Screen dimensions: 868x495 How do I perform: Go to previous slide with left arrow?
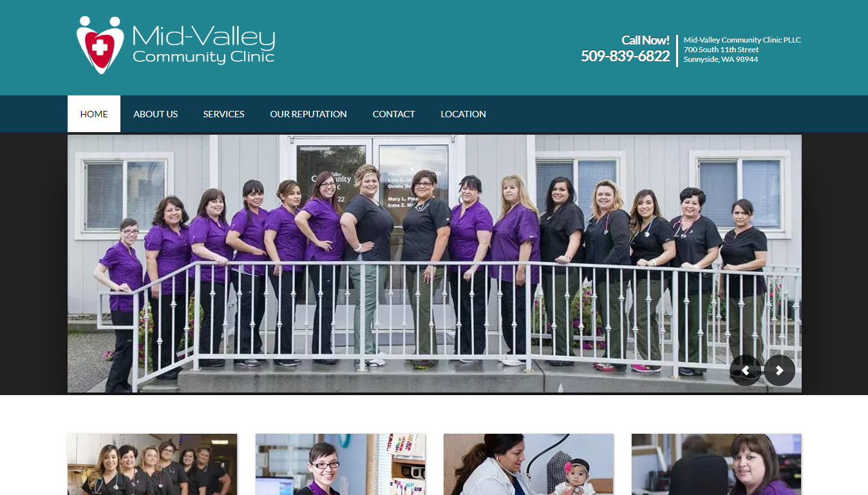click(745, 371)
